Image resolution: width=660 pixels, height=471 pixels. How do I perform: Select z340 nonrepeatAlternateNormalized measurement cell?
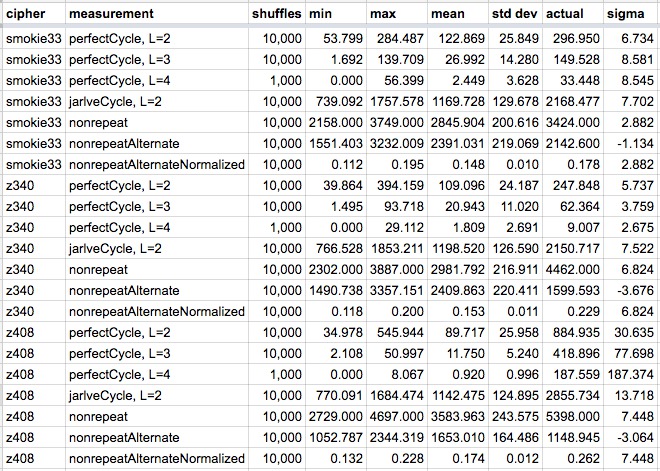tap(157, 311)
